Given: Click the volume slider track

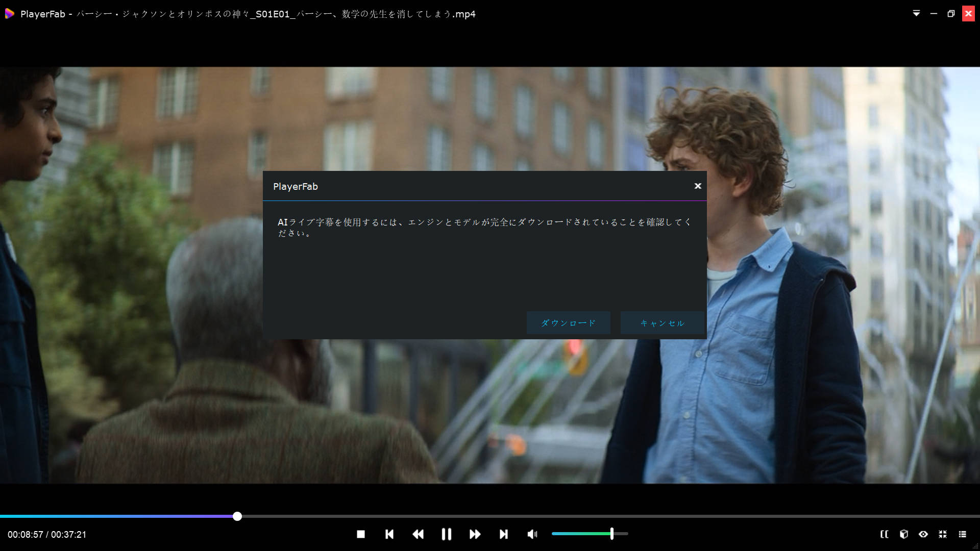Looking at the screenshot, I should point(582,534).
